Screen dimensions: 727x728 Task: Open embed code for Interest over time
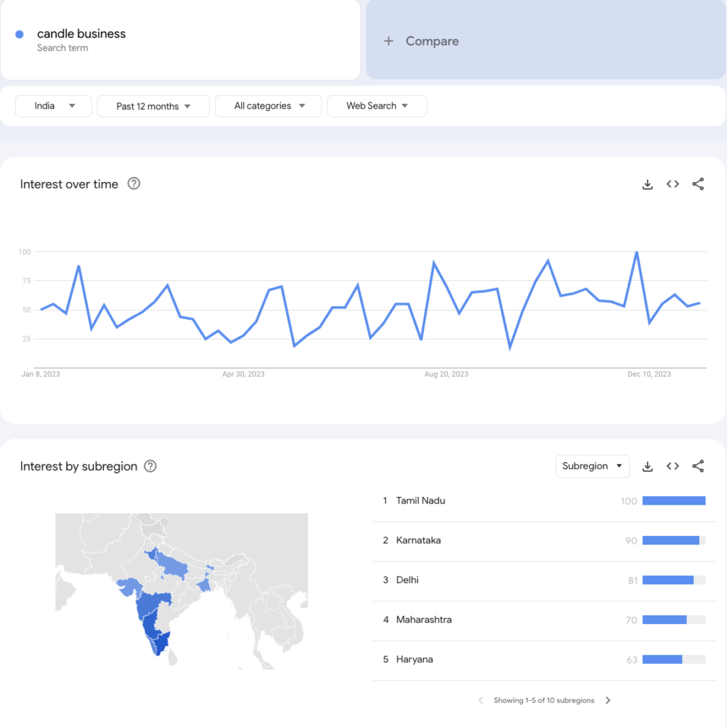coord(673,184)
